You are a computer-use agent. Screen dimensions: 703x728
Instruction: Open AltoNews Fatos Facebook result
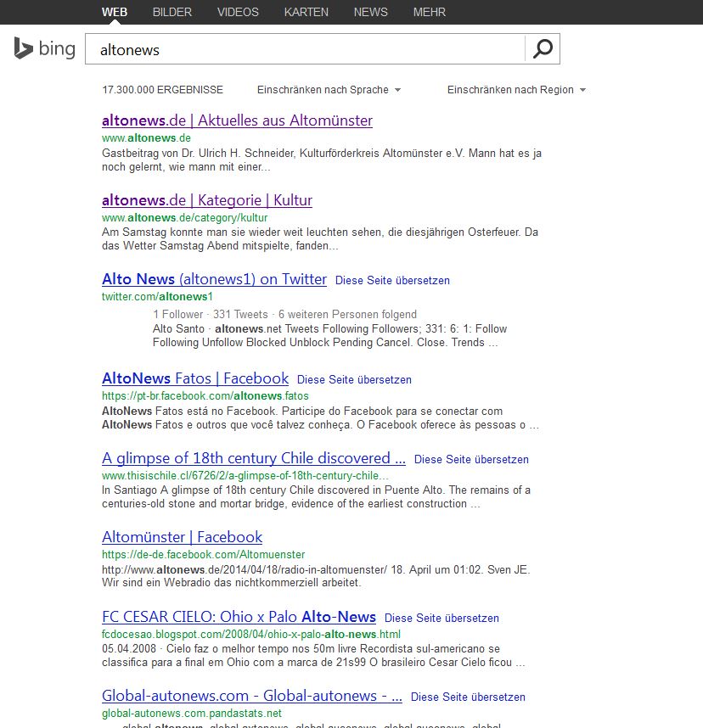pos(195,378)
